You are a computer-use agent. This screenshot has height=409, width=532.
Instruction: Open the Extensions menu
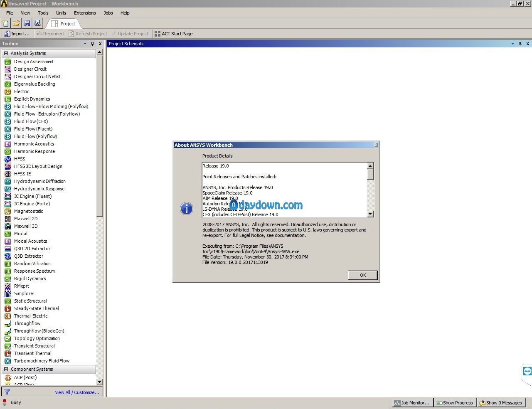tap(85, 13)
